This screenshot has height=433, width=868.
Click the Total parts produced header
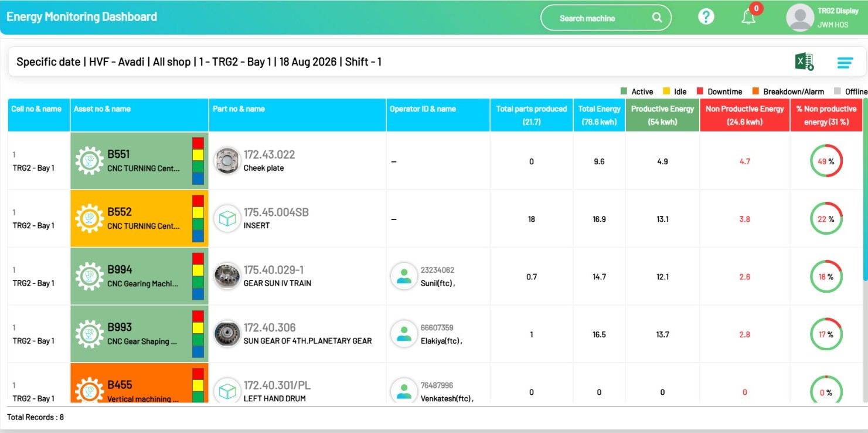click(x=532, y=115)
